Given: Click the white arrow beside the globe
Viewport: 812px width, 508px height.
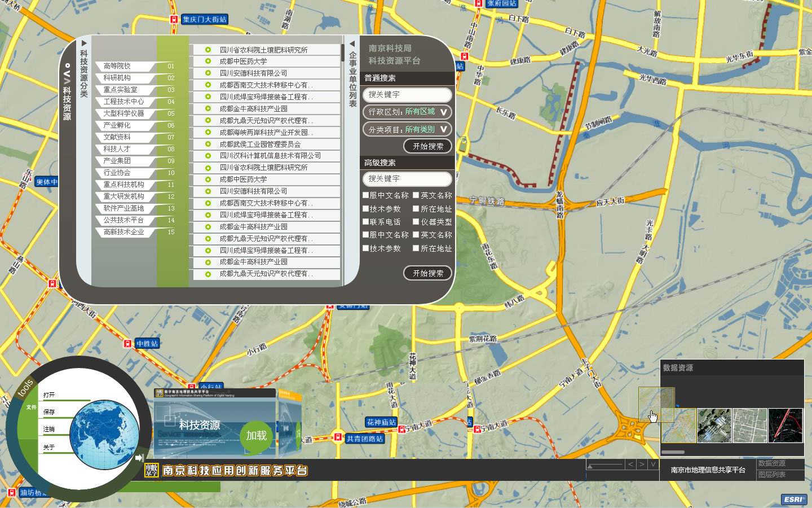Looking at the screenshot, I should point(139,458).
